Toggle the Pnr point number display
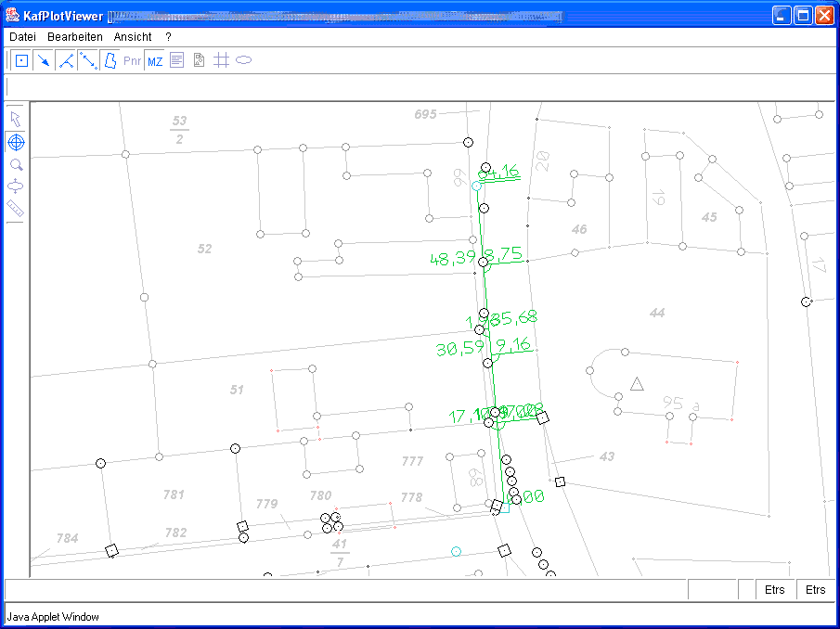The image size is (840, 629). [x=133, y=61]
